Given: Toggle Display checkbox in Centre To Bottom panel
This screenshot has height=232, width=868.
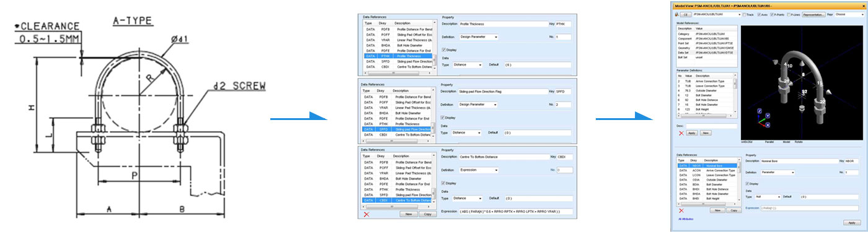Looking at the screenshot, I should [443, 183].
